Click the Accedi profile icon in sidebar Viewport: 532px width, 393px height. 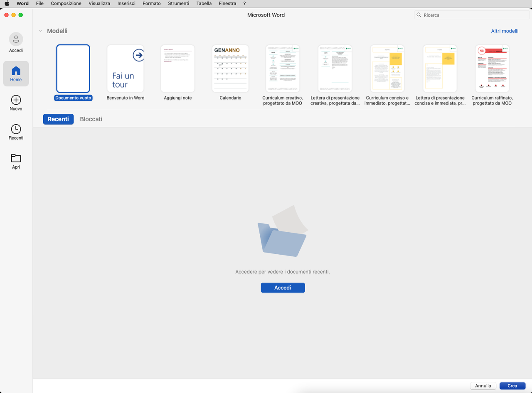pos(16,39)
